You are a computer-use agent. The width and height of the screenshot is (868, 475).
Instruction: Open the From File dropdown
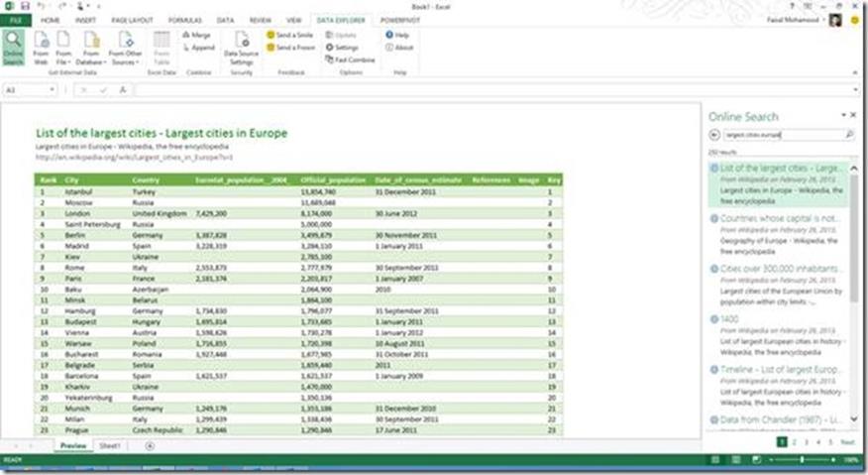[x=63, y=49]
